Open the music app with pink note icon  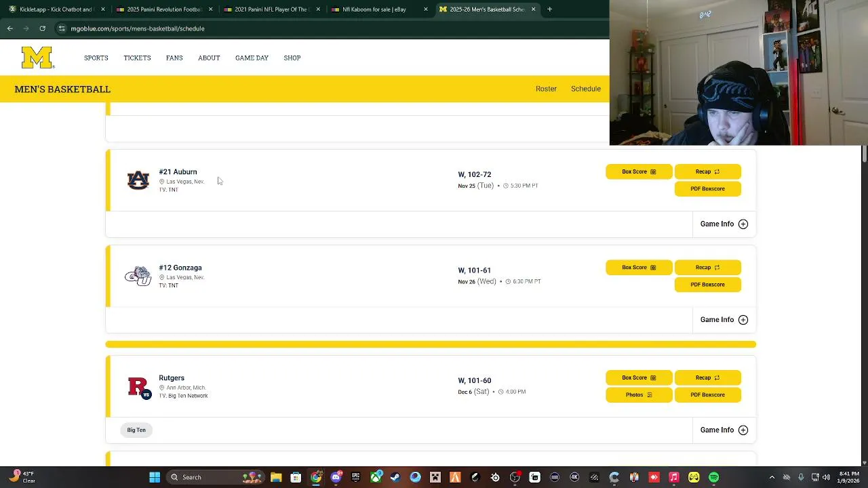click(x=673, y=477)
